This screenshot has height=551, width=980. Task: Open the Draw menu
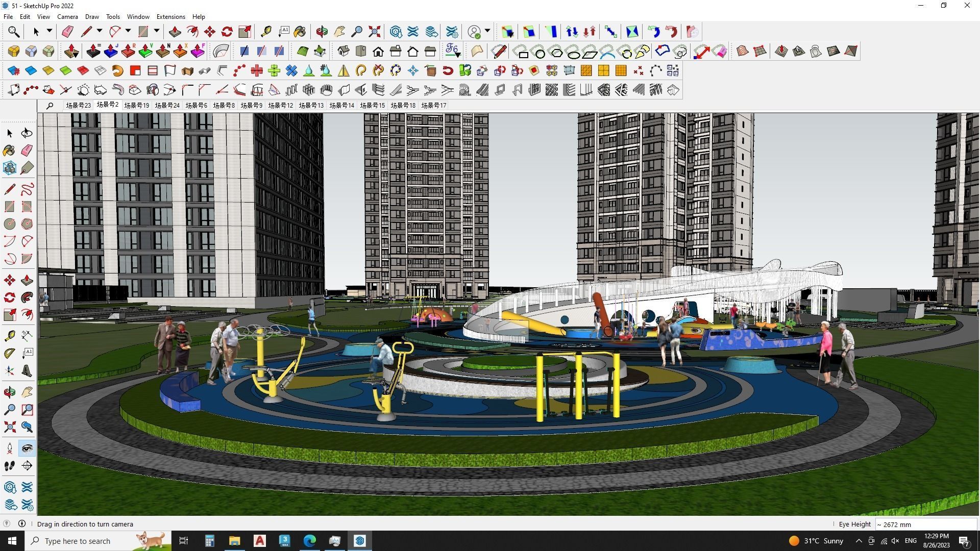[x=92, y=17]
